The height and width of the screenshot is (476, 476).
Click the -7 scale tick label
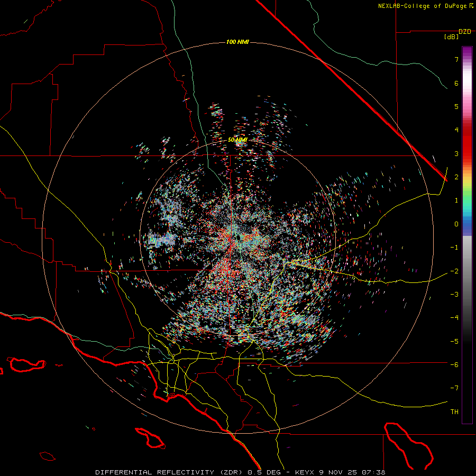tap(454, 388)
